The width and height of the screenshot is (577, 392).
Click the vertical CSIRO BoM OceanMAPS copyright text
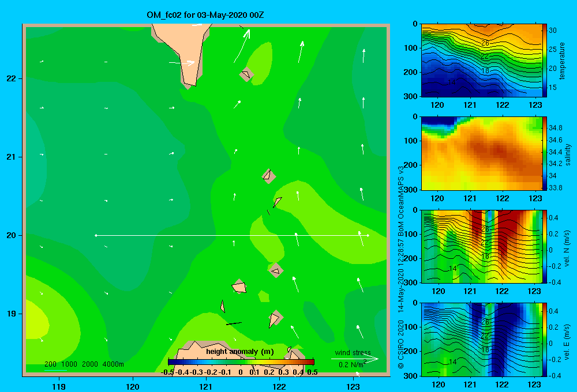click(x=401, y=267)
